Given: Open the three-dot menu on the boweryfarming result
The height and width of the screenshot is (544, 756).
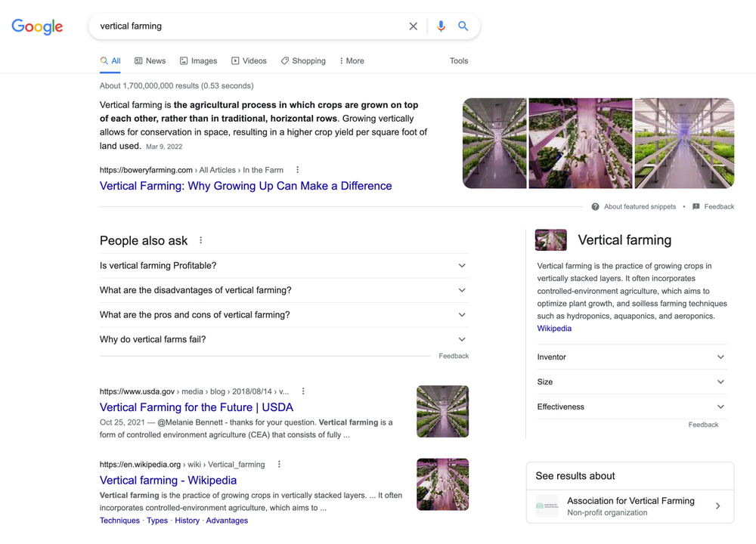Looking at the screenshot, I should [297, 169].
